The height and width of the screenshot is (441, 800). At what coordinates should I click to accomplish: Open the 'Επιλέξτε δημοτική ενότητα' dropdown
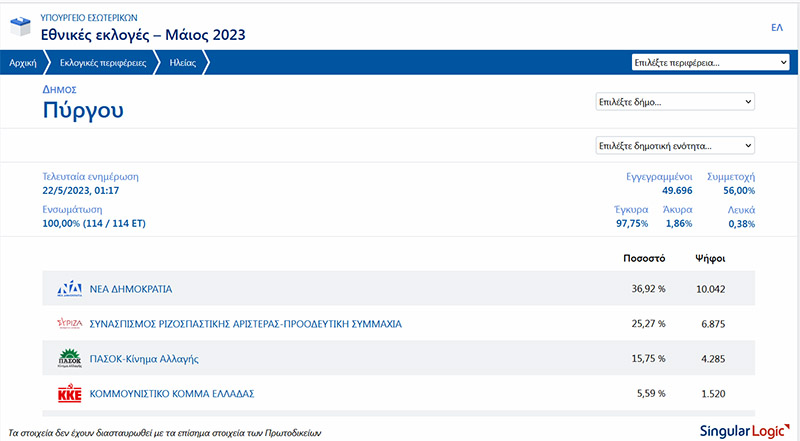click(x=675, y=145)
